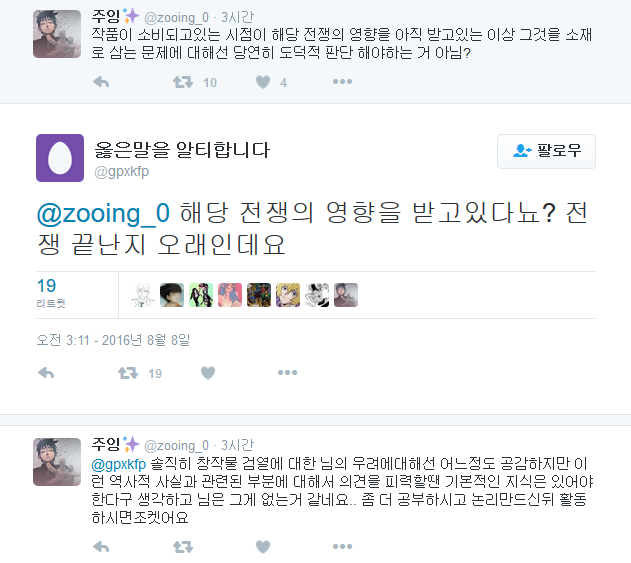
Task: Reply to the top tweet by 주잉
Action: pyautogui.click(x=101, y=82)
